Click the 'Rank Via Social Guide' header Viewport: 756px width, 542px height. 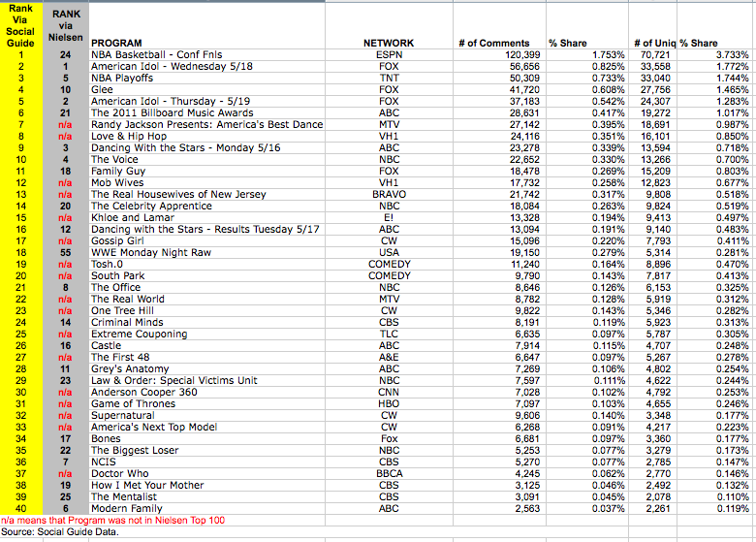(x=20, y=25)
